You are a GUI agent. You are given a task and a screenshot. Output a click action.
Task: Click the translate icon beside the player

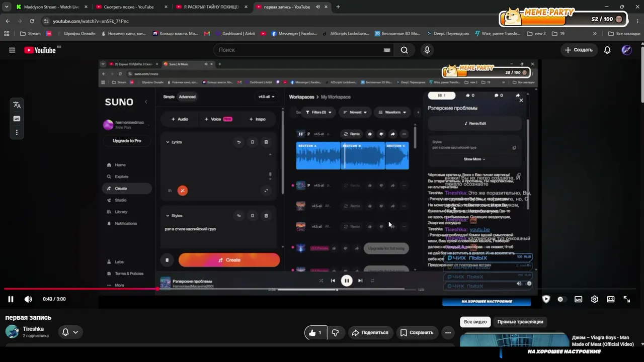[x=17, y=105]
